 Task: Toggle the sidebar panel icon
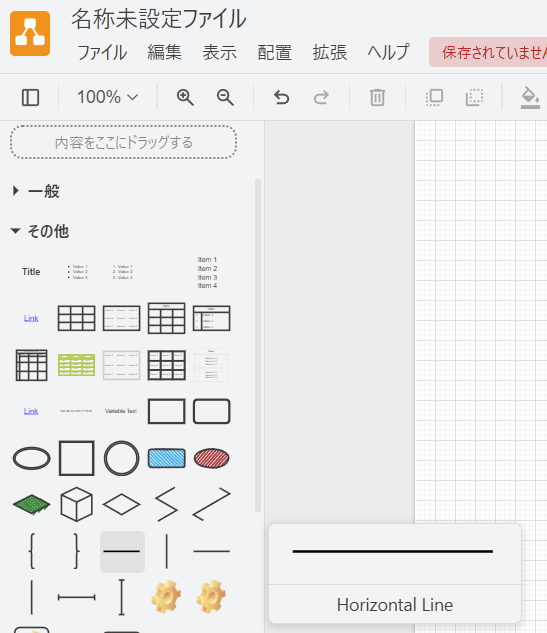coord(30,98)
